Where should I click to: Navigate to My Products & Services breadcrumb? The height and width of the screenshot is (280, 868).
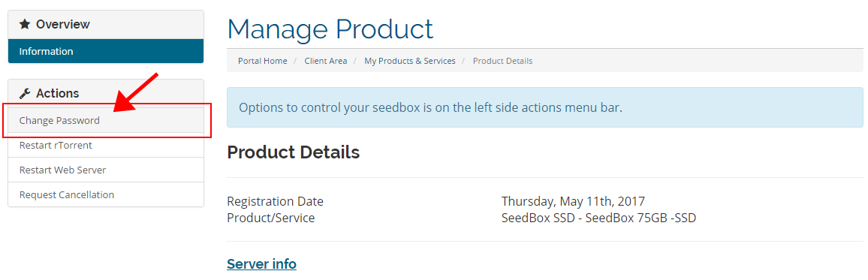point(410,61)
